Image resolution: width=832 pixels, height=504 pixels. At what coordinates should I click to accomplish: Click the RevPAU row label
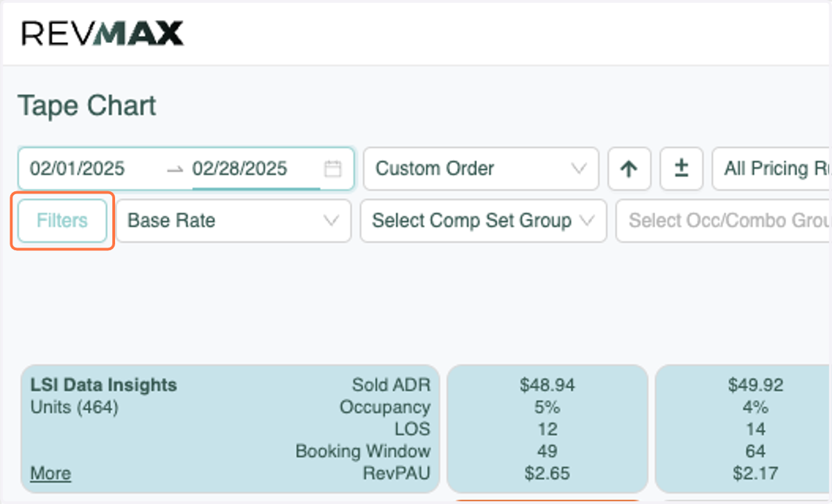click(x=397, y=473)
